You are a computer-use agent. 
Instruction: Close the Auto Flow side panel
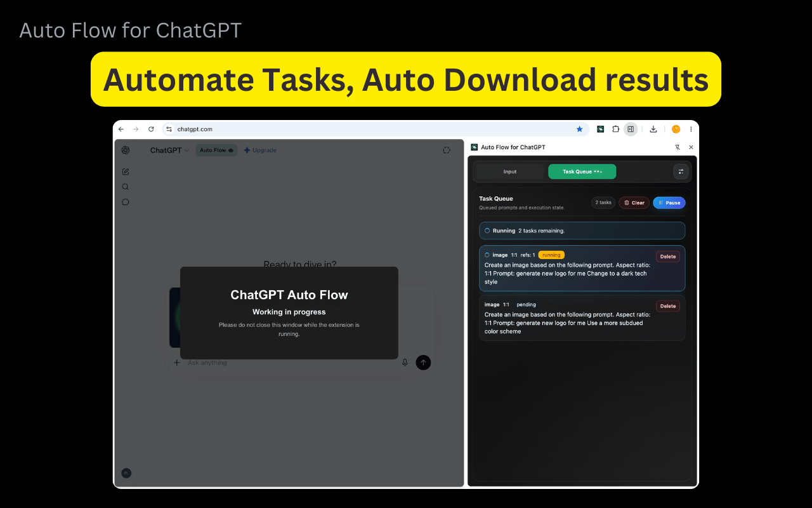691,147
